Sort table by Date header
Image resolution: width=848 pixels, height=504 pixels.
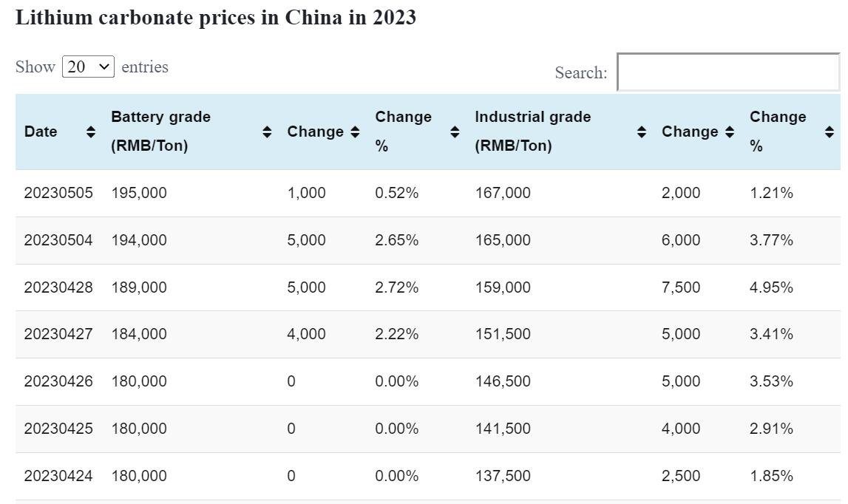pos(41,132)
